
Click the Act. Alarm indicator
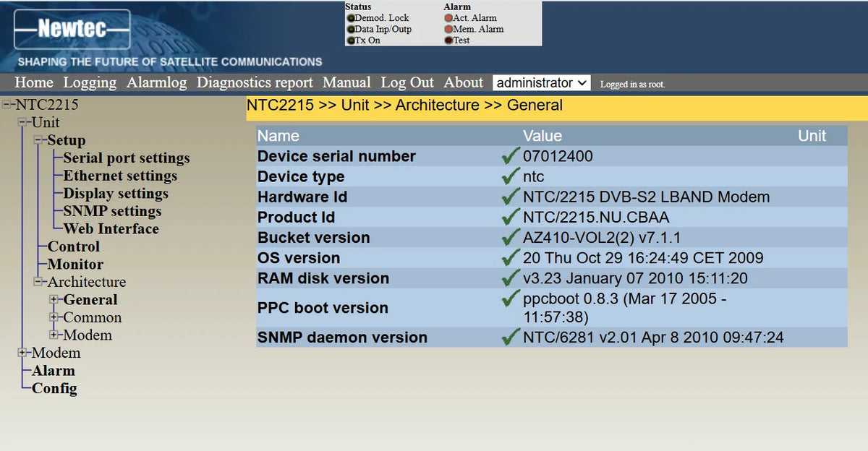448,17
